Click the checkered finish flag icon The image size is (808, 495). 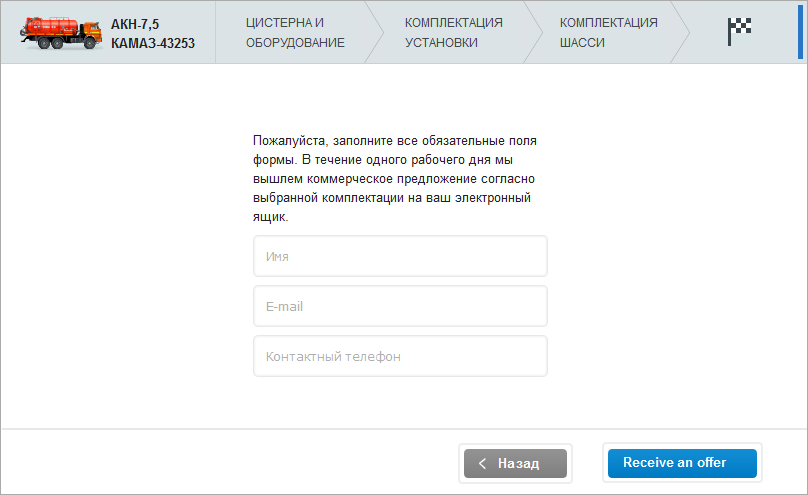tap(739, 32)
